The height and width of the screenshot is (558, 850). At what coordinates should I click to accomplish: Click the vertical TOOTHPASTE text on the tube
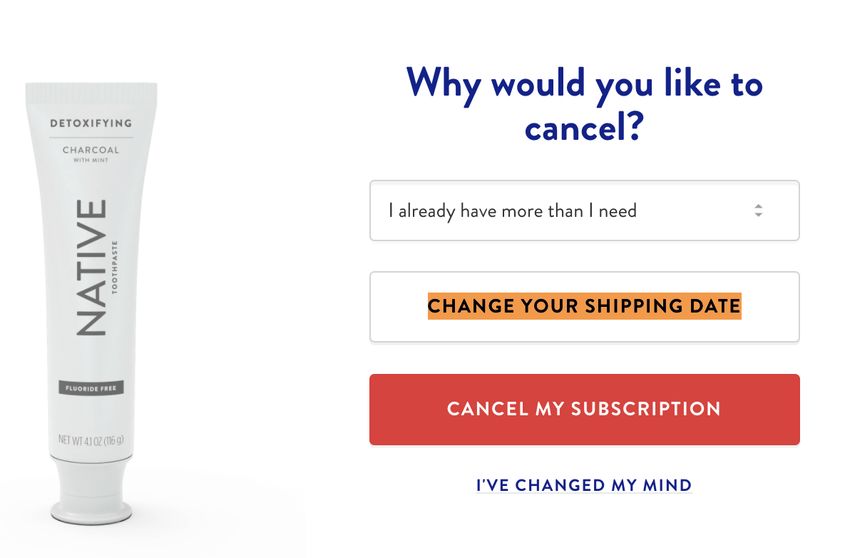click(x=114, y=267)
